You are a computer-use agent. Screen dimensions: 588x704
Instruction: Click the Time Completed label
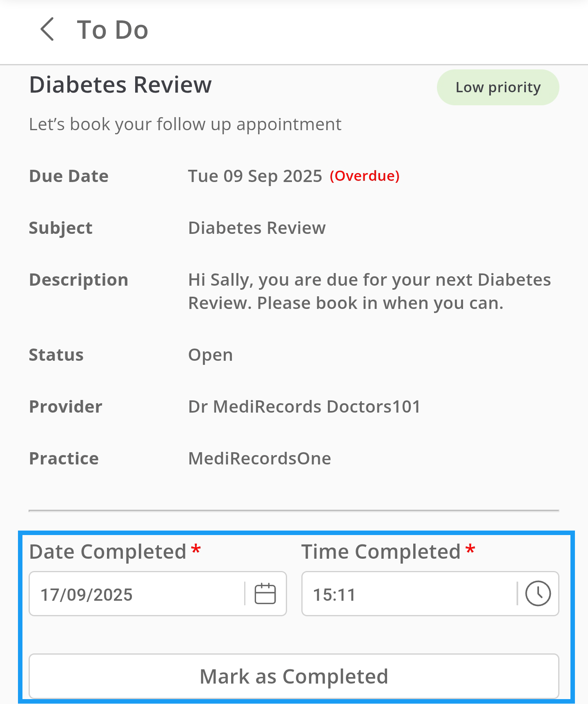coord(381,552)
